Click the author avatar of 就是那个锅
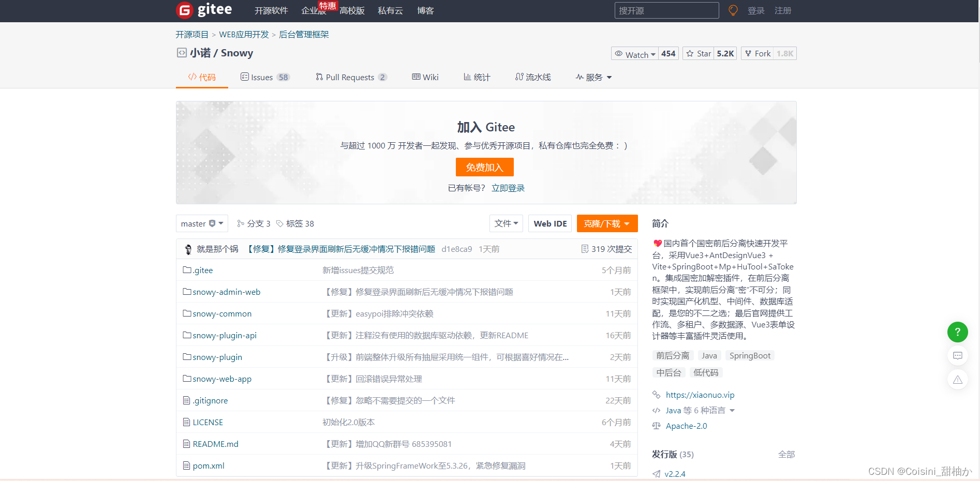980x481 pixels. click(188, 249)
